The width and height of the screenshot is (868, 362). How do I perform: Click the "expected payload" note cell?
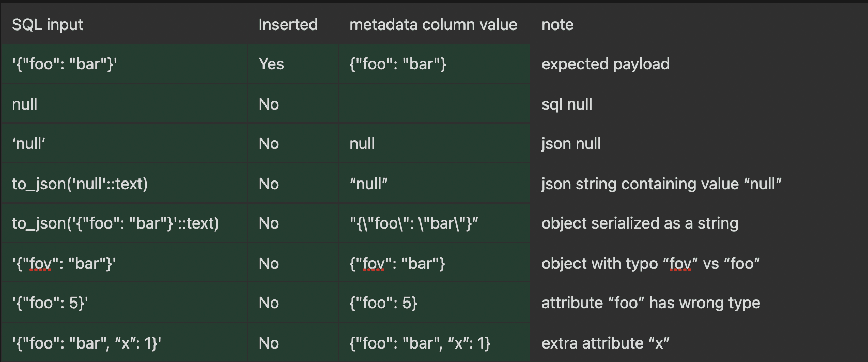[x=605, y=64]
